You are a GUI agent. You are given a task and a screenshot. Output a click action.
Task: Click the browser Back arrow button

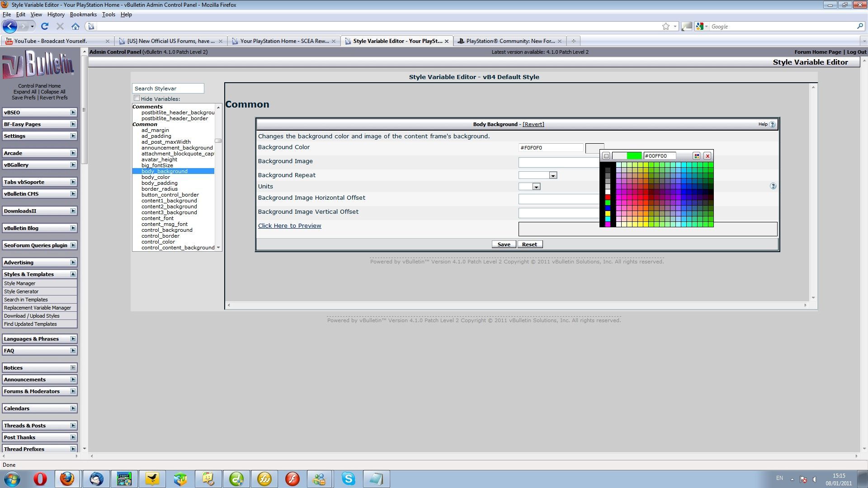point(10,26)
